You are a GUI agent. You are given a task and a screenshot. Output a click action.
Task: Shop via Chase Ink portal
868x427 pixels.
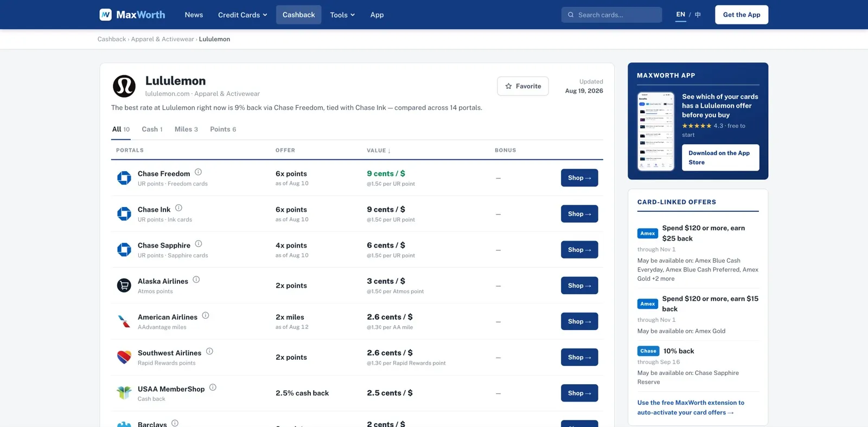(579, 214)
